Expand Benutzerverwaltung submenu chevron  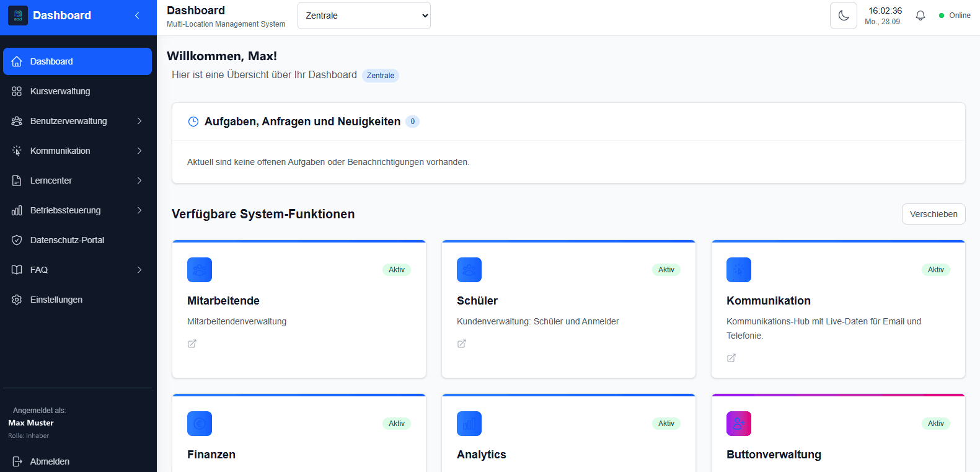(x=139, y=121)
